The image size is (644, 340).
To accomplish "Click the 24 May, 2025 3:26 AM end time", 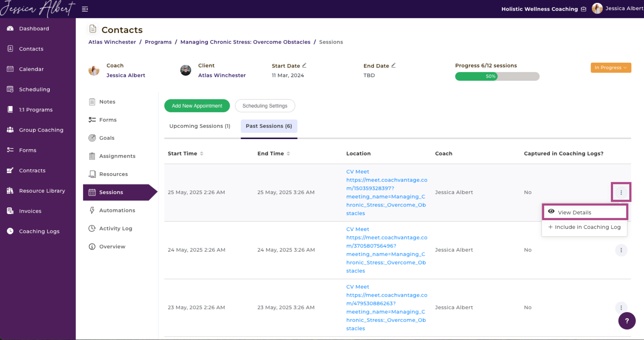I will point(286,250).
